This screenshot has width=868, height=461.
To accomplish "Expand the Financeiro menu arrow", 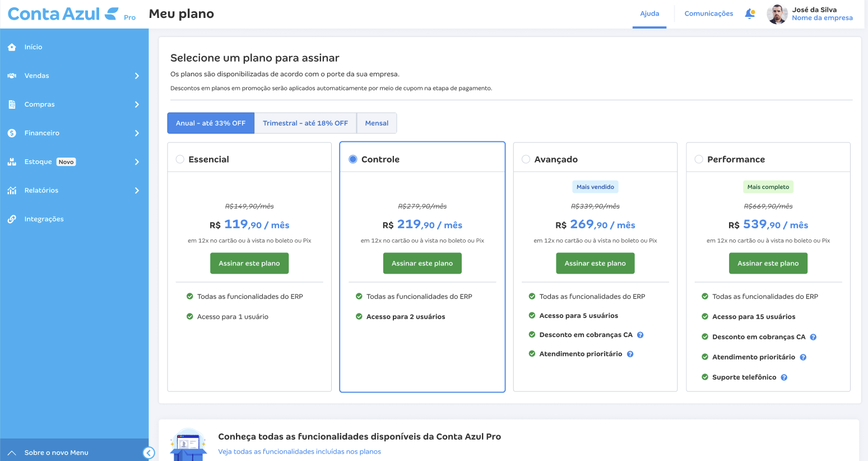I will (x=137, y=133).
